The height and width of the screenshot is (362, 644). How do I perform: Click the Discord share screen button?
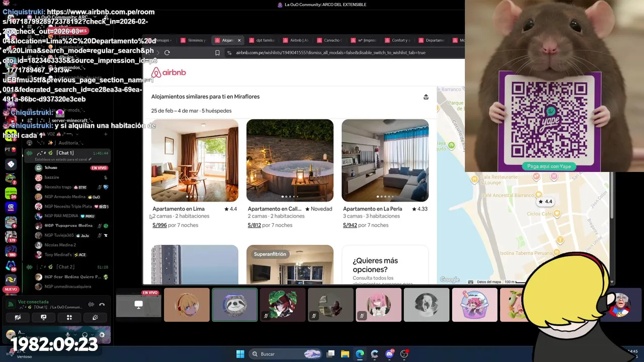tap(44, 317)
